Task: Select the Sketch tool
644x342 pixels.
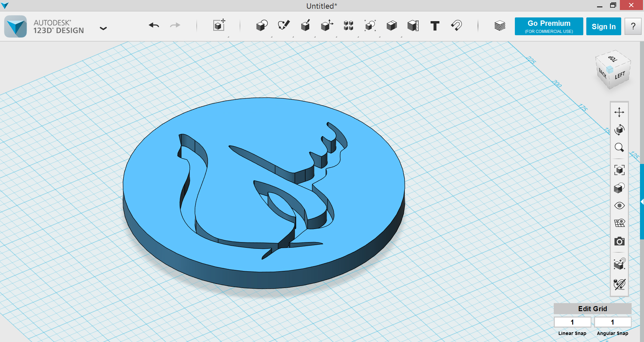Action: pyautogui.click(x=284, y=25)
